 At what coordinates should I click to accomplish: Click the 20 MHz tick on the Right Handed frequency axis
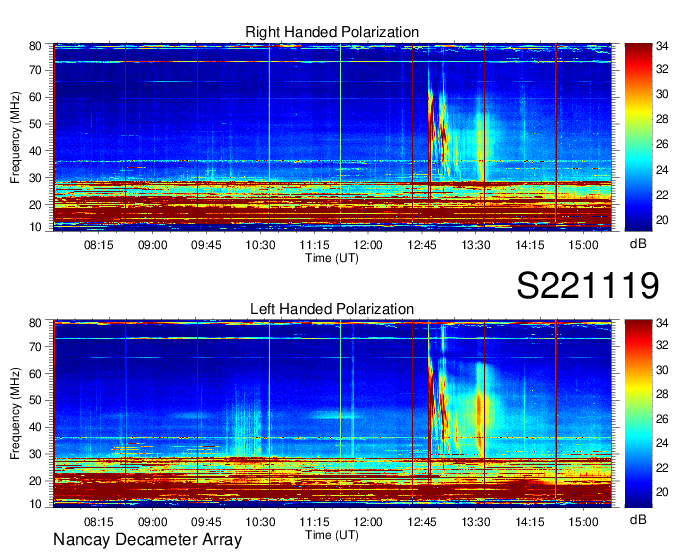(x=35, y=204)
